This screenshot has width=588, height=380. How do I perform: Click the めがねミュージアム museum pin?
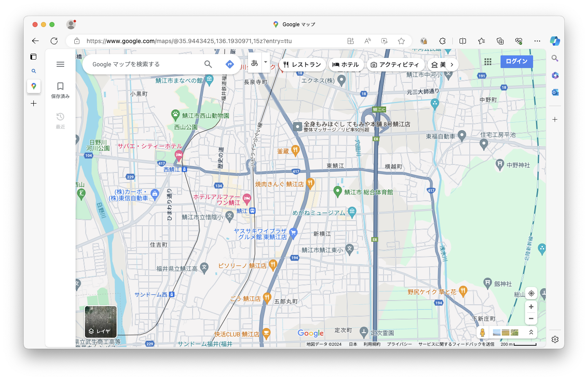(352, 211)
